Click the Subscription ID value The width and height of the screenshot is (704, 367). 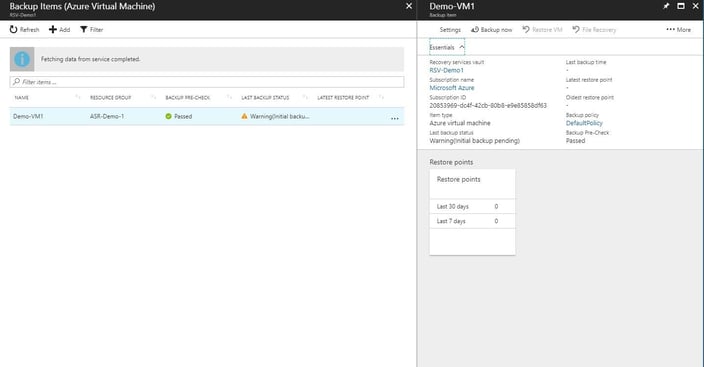click(488, 106)
